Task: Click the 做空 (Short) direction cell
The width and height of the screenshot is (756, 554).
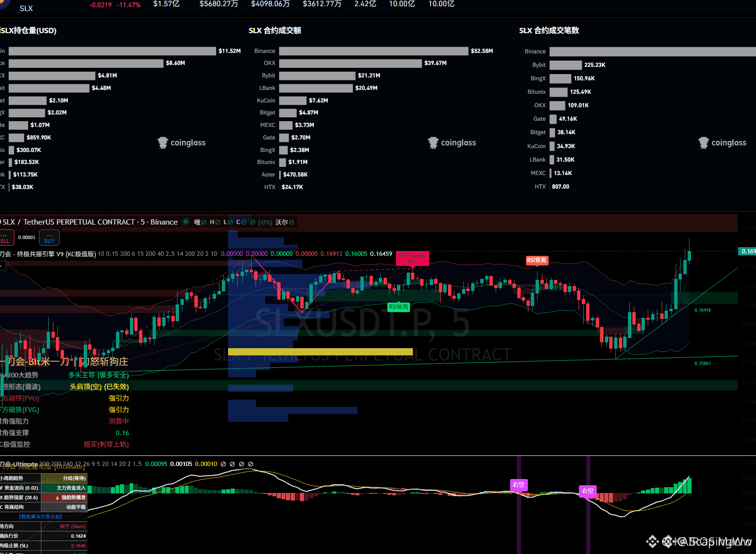Action: click(x=64, y=527)
